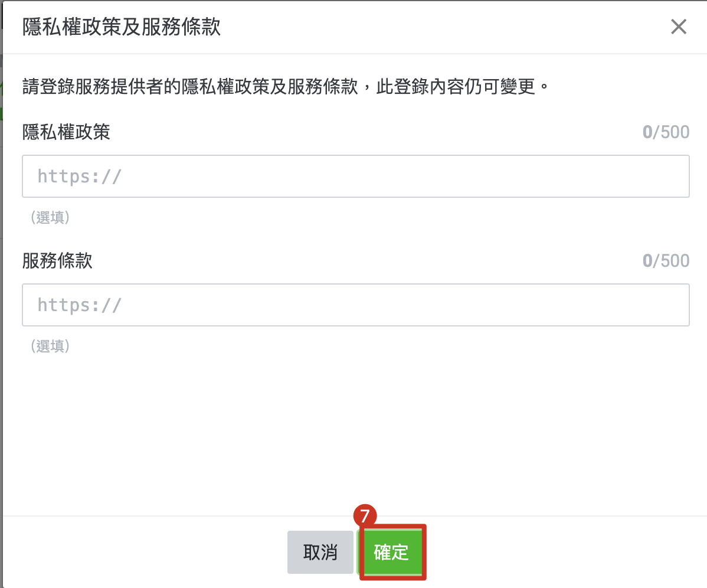Click the 隱私權政策 field label
The image size is (707, 588).
66,132
